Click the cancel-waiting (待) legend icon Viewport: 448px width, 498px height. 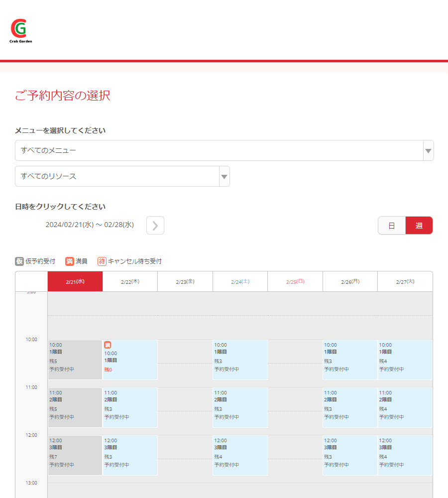click(102, 261)
